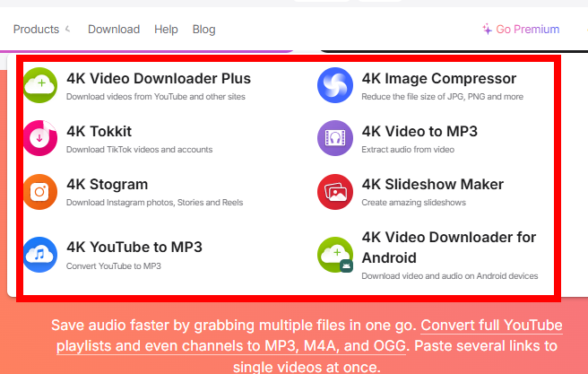Click the 4K Video Downloader Plus cloud icon
This screenshot has height=374, width=588.
point(40,85)
